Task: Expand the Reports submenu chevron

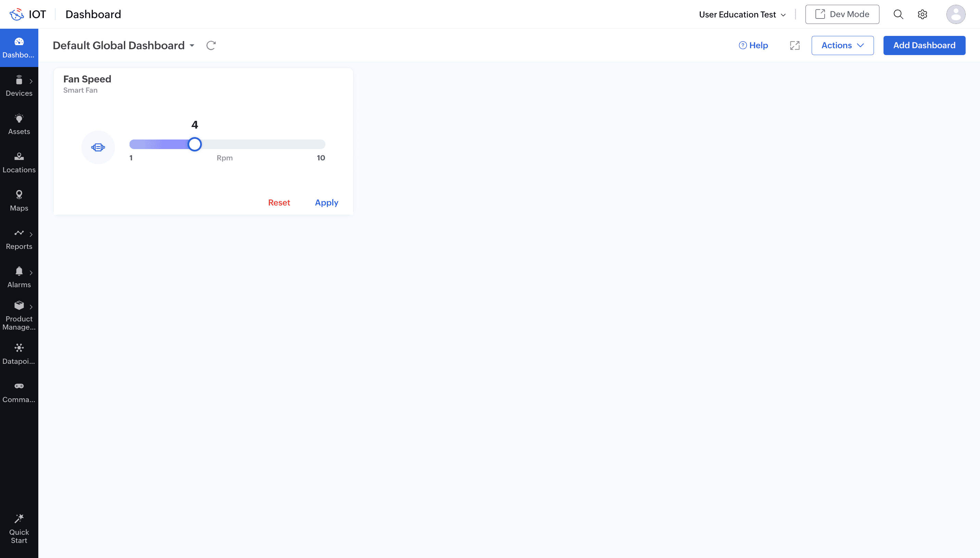Action: [x=31, y=235]
